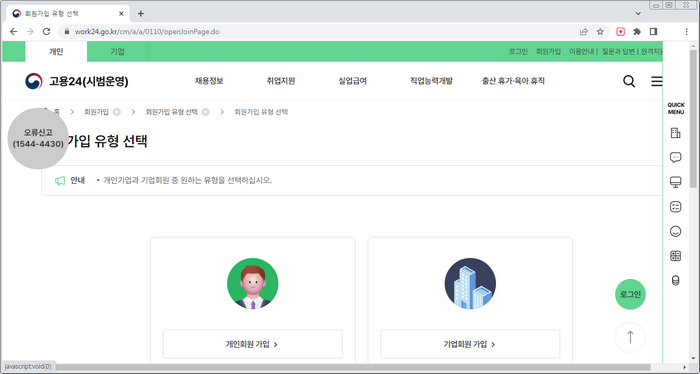Image resolution: width=700 pixels, height=374 pixels.
Task: Click the corporate building avatar image
Action: pos(470,283)
